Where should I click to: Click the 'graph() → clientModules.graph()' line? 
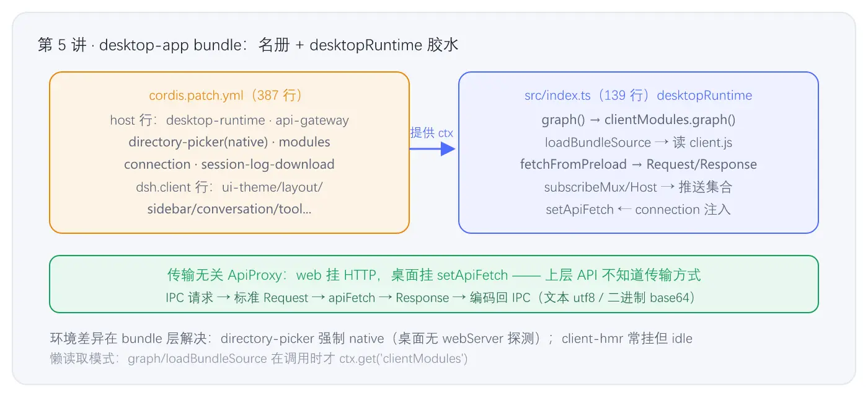[x=638, y=120]
